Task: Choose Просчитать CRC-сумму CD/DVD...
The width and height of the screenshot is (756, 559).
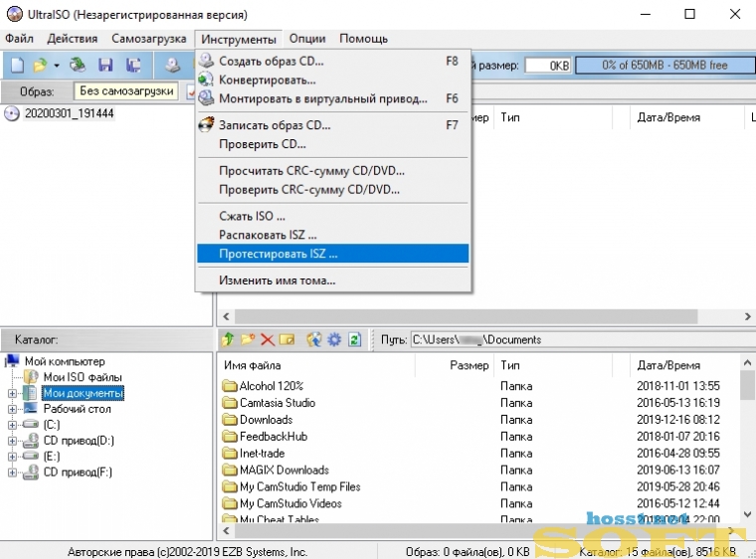Action: tap(332, 171)
